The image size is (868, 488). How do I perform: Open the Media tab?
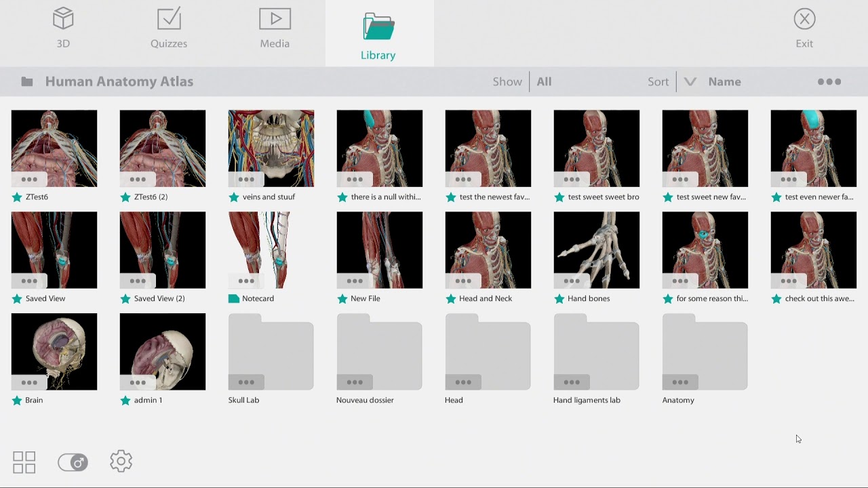(275, 28)
